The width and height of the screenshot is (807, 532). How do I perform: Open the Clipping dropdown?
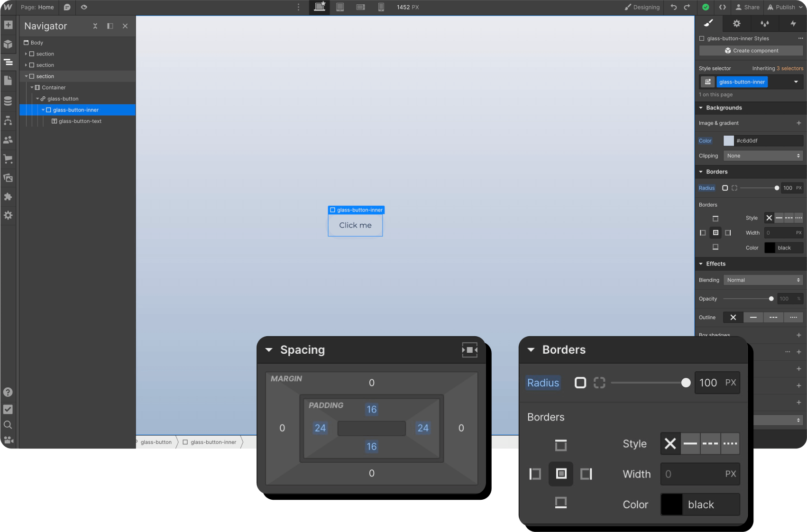pyautogui.click(x=762, y=156)
